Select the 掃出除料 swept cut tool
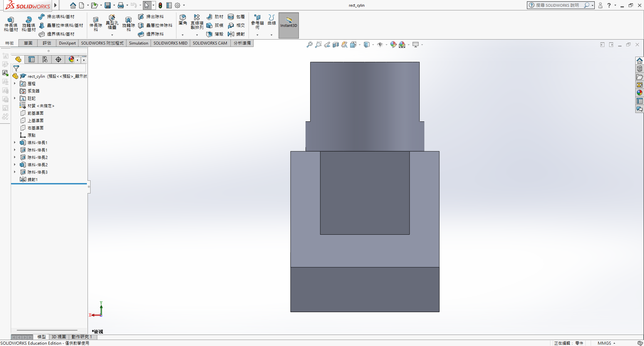The width and height of the screenshot is (644, 346). (x=151, y=17)
